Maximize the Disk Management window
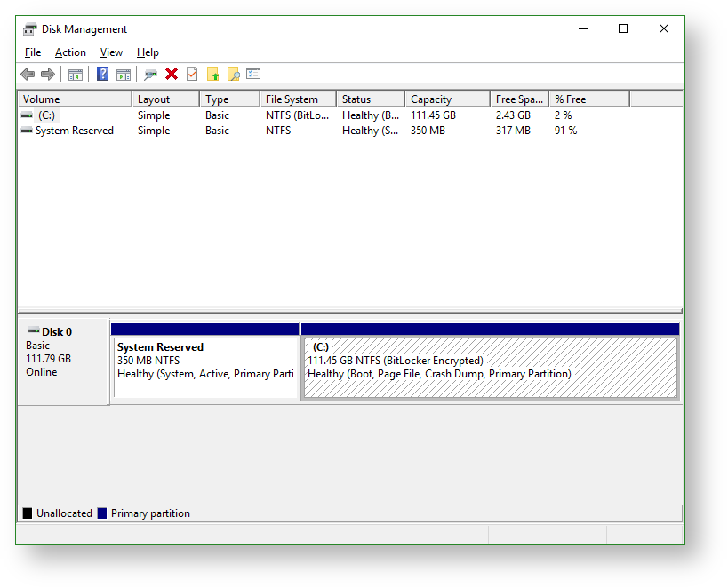 pyautogui.click(x=623, y=28)
